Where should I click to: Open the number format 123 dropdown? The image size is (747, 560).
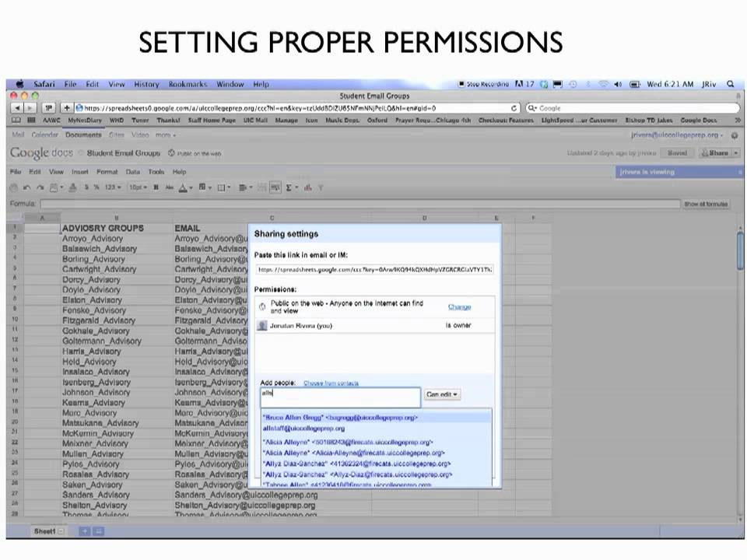point(113,187)
